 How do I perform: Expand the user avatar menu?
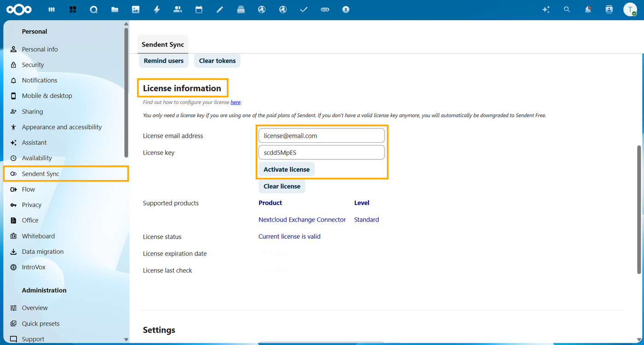tap(630, 10)
